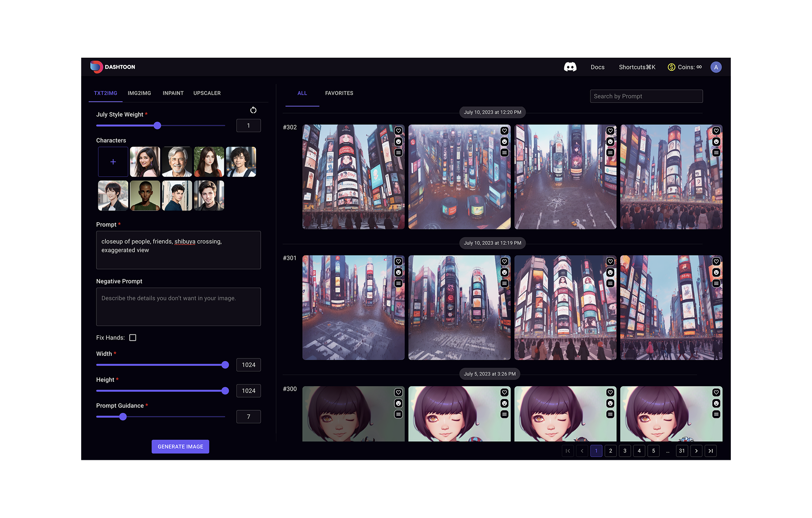The height and width of the screenshot is (518, 812).
Task: Go to the previous results page
Action: [x=582, y=451]
